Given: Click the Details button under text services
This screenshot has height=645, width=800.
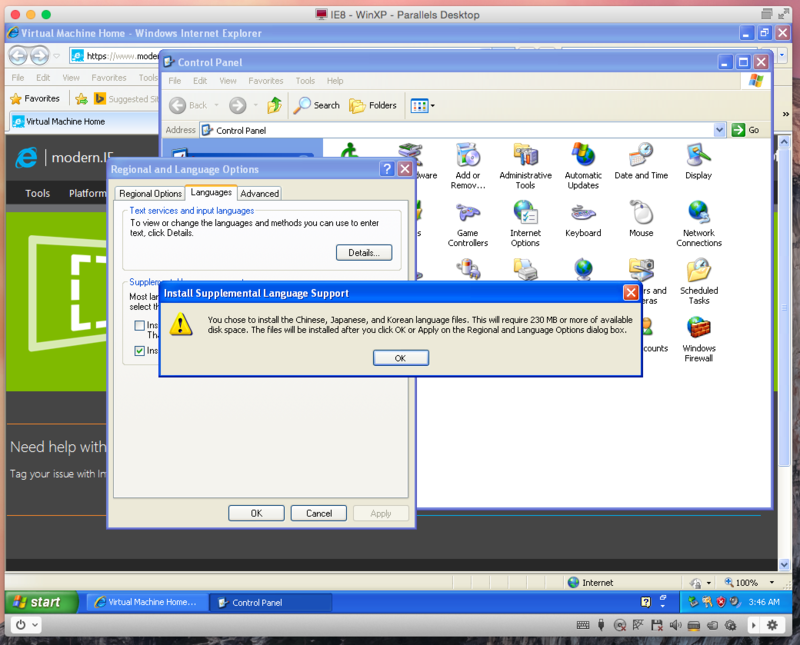Looking at the screenshot, I should tap(363, 252).
